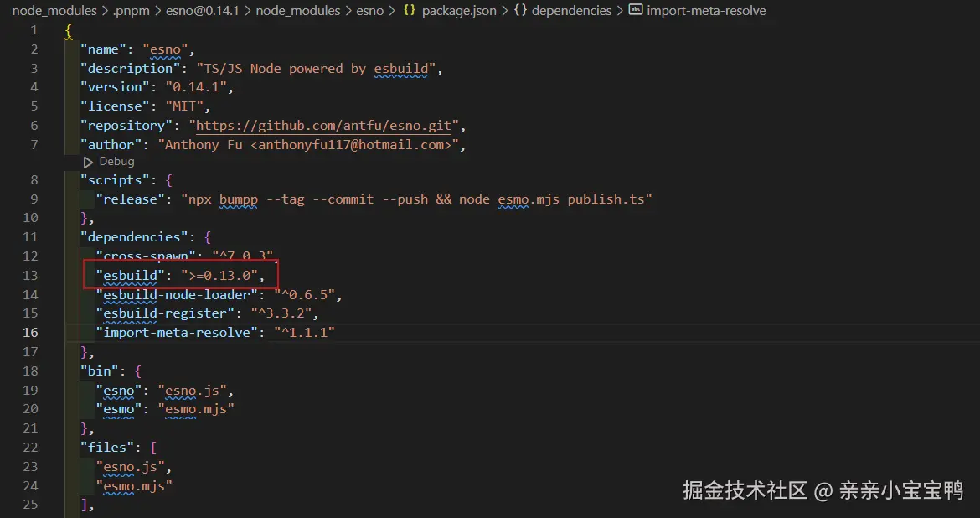Click line number 16 in the gutter
Image resolution: width=980 pixels, height=518 pixels.
coord(30,333)
